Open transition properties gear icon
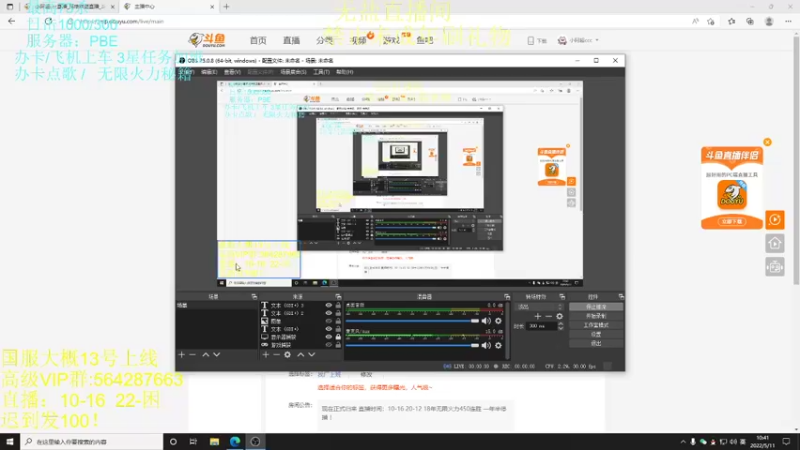 click(560, 316)
